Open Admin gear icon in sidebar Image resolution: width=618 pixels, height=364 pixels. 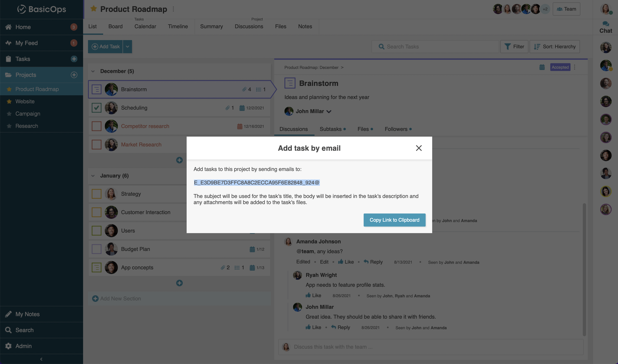[x=8, y=346]
